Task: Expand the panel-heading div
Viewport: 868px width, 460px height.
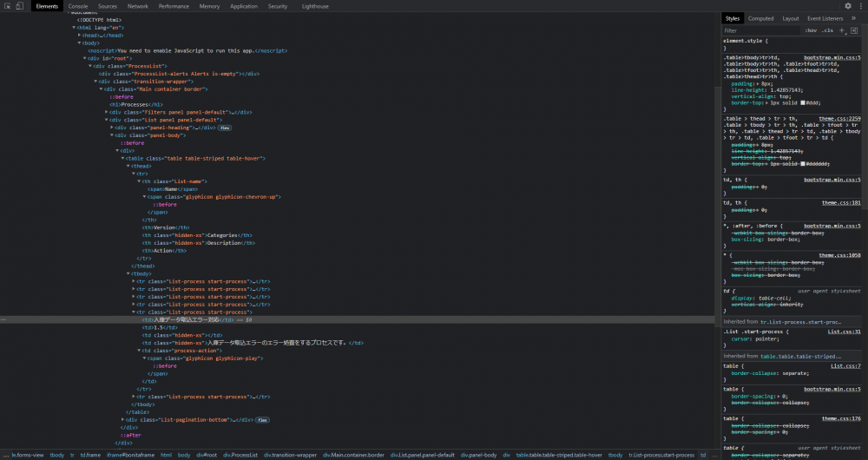Action: pos(112,128)
